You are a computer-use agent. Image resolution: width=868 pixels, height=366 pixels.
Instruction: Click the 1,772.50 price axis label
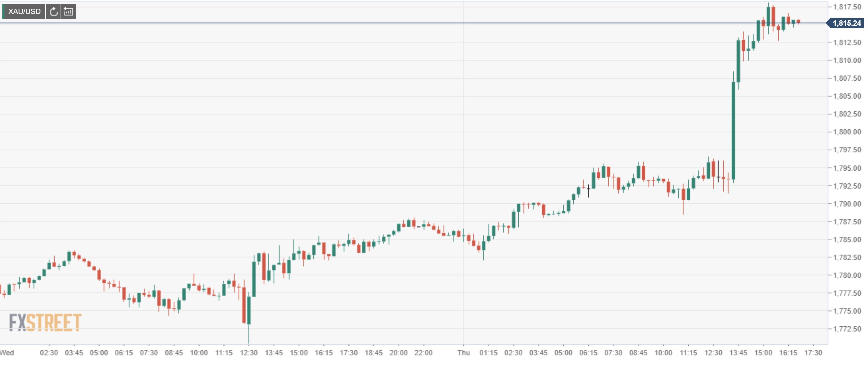point(847,329)
